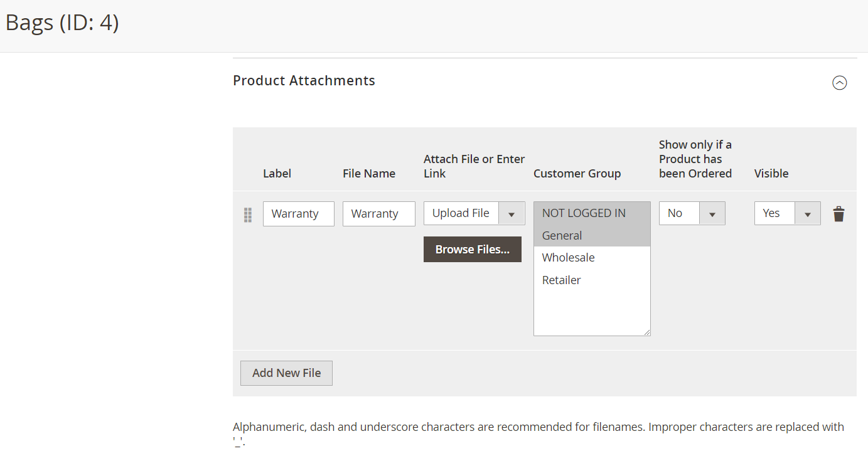Click the Add New File button
The width and height of the screenshot is (868, 461).
click(x=286, y=373)
